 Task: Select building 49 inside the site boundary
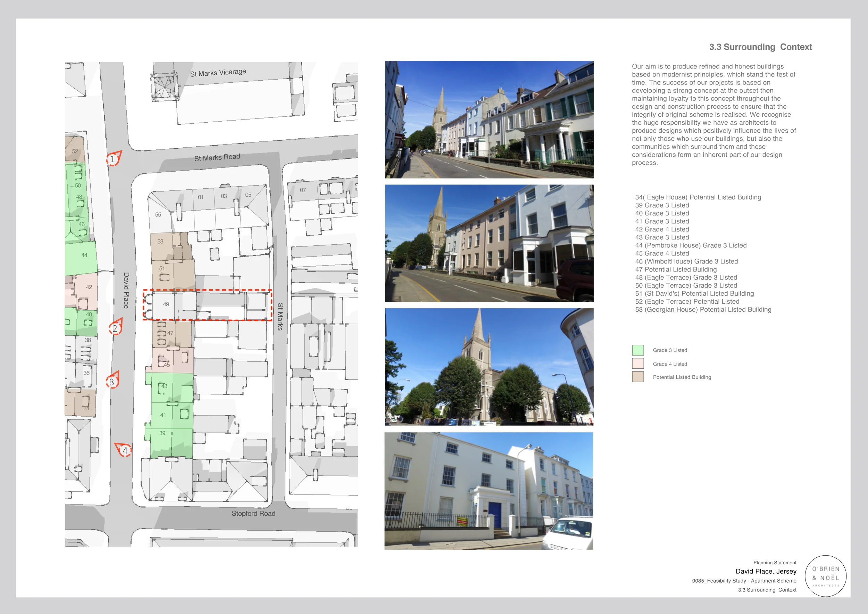tap(166, 304)
